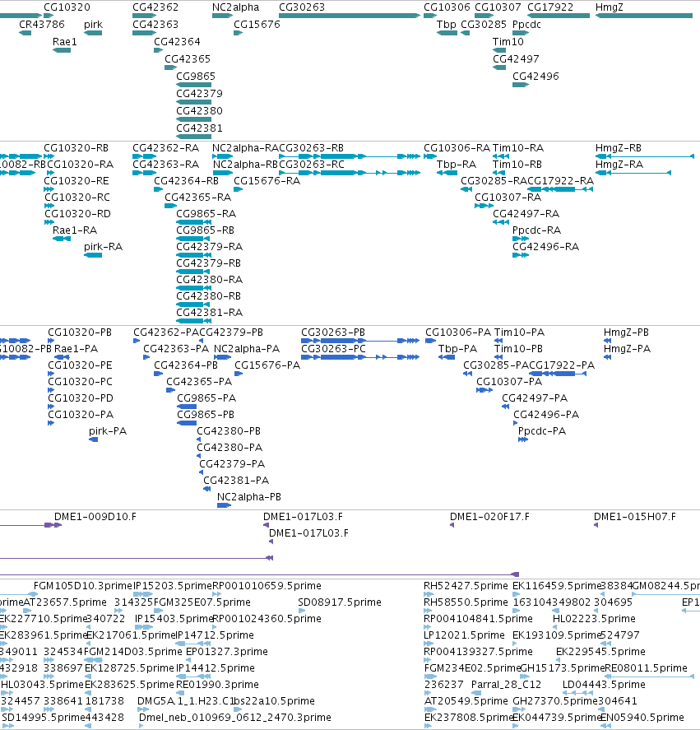Image resolution: width=700 pixels, height=730 pixels.
Task: Click the Rae1-RA transcript label
Action: click(75, 230)
